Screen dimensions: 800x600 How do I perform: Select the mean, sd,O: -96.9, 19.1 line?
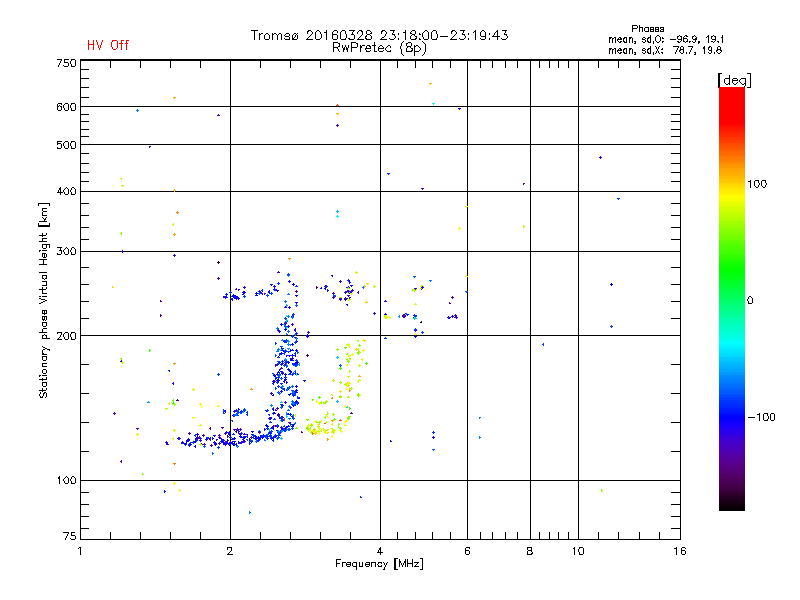pyautogui.click(x=665, y=39)
